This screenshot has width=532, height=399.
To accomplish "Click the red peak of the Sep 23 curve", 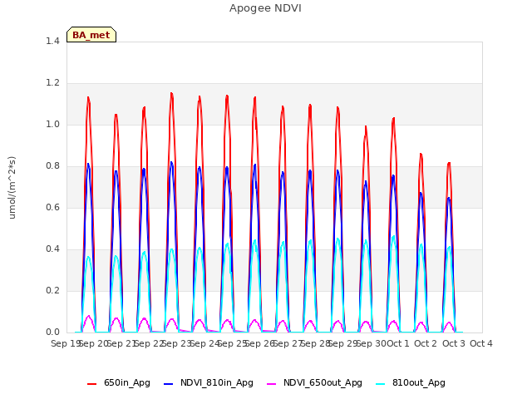I will (x=171, y=93).
